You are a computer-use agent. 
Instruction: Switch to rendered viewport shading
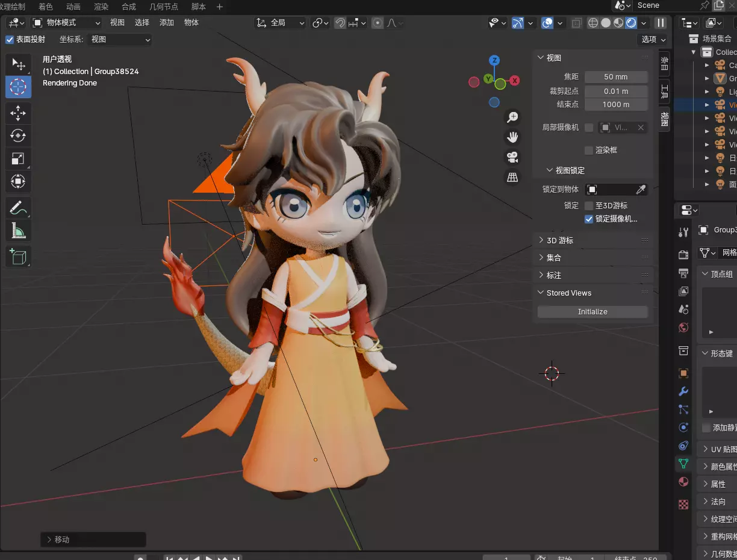pyautogui.click(x=631, y=23)
